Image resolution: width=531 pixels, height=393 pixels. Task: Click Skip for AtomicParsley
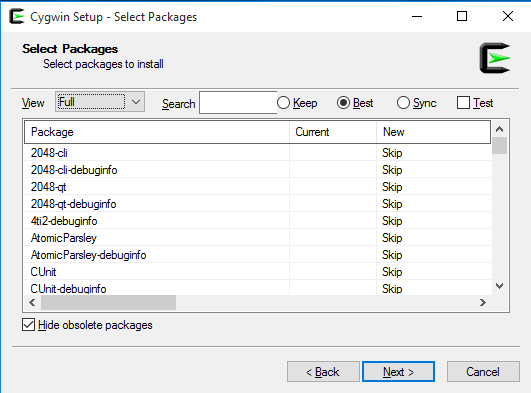click(x=392, y=238)
